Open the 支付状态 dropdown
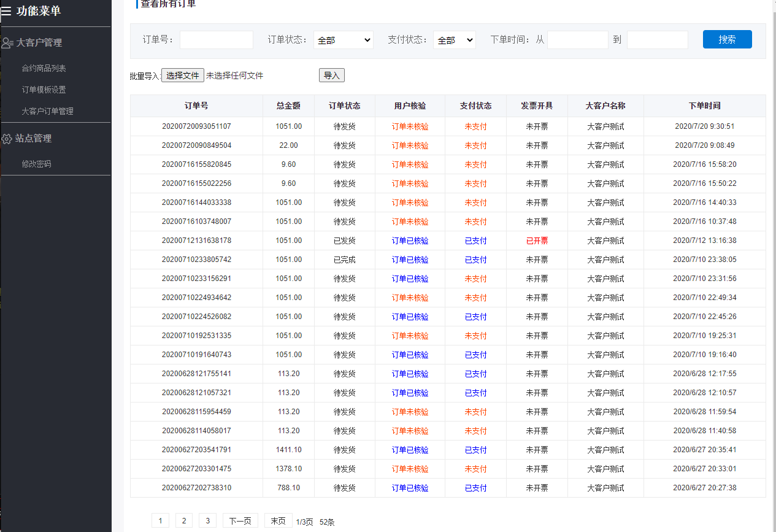776x532 pixels. [455, 40]
